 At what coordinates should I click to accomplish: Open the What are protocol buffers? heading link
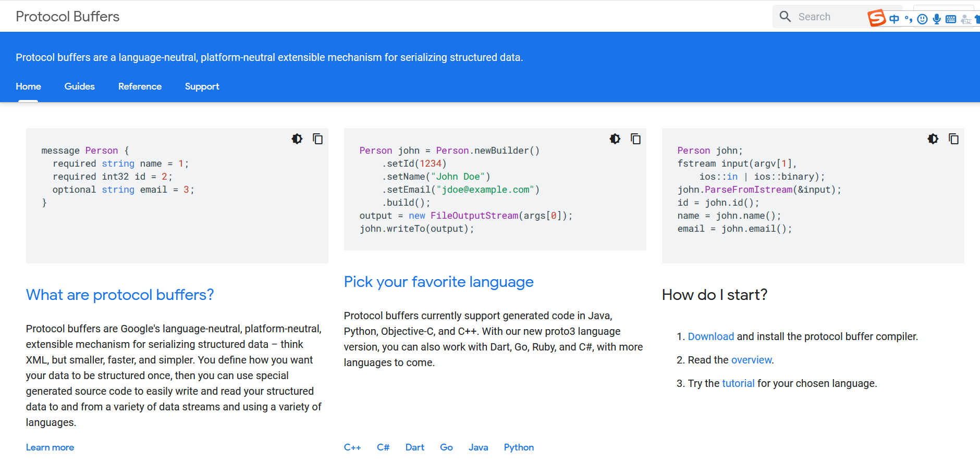coord(120,295)
